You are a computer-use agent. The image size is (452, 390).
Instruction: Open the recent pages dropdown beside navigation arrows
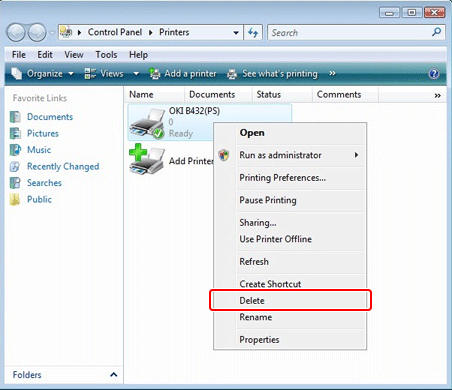(x=52, y=33)
